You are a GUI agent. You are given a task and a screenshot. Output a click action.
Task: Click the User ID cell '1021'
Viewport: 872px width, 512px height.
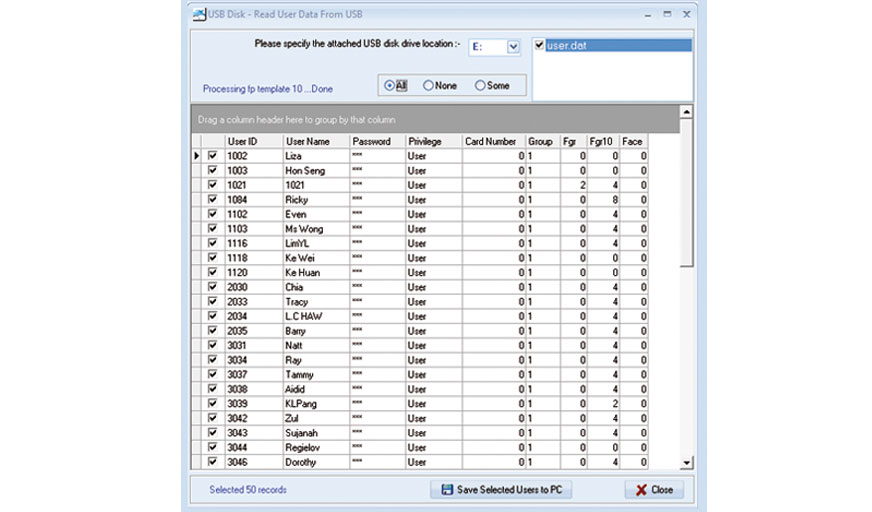point(254,185)
